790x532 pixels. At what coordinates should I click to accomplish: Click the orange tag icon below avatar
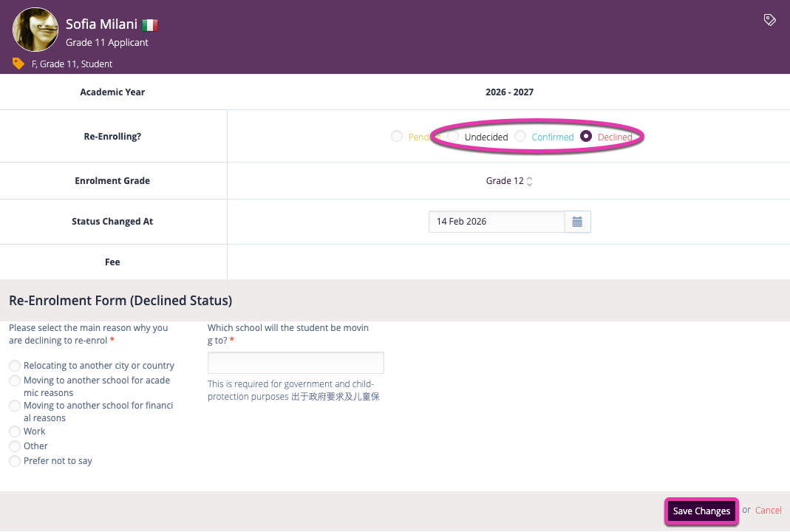18,64
